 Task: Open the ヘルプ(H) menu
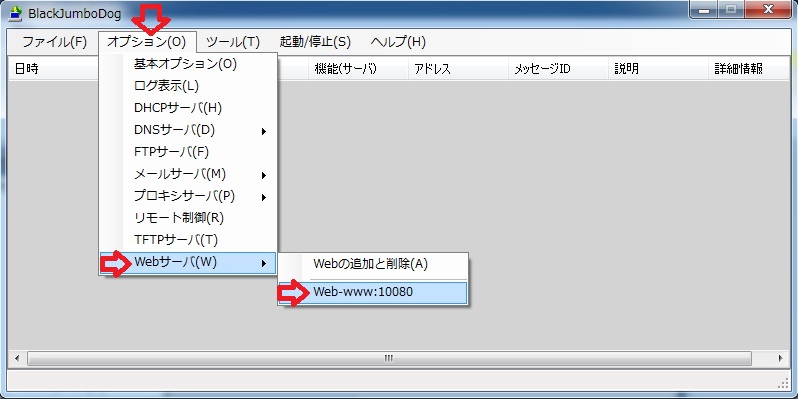click(398, 42)
